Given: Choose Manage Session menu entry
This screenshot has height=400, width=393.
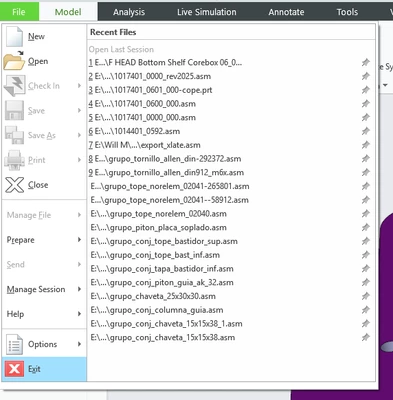Looking at the screenshot, I should click(44, 289).
